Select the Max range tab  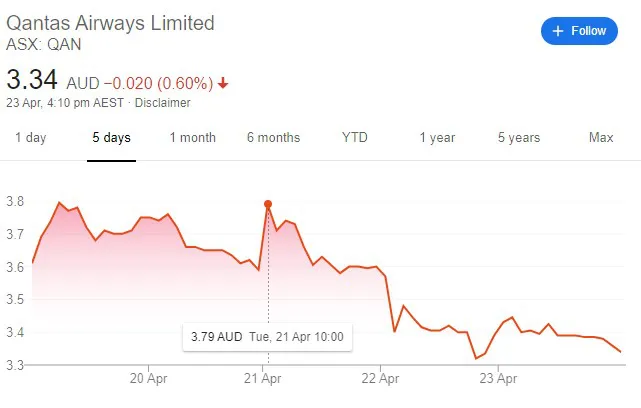tap(601, 138)
